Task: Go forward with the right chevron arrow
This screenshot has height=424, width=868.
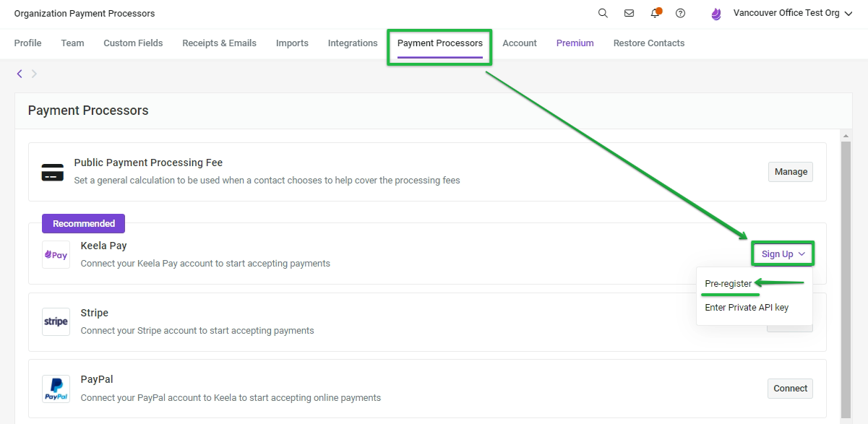Action: click(x=34, y=74)
